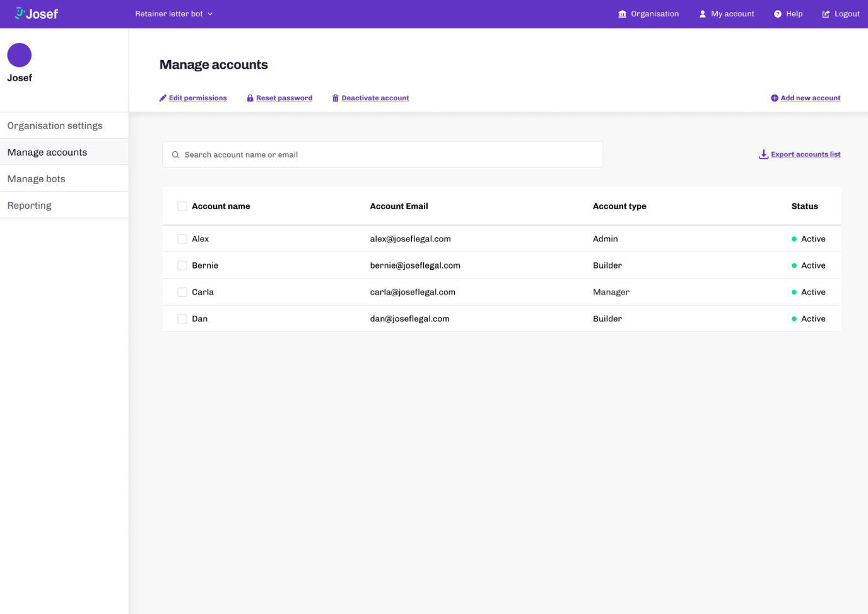Click the Active status in Dan's row
The height and width of the screenshot is (614, 868).
click(809, 318)
